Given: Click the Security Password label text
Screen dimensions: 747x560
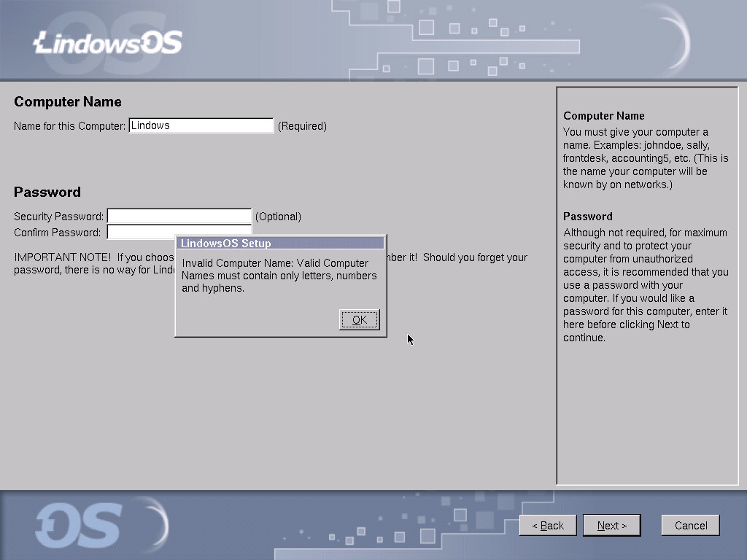Looking at the screenshot, I should [x=58, y=217].
